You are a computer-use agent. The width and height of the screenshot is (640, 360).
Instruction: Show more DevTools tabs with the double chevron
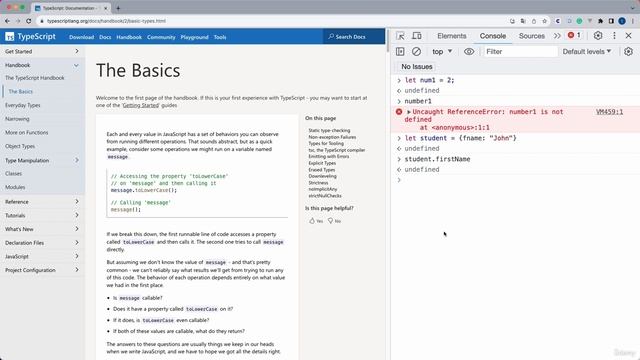557,36
